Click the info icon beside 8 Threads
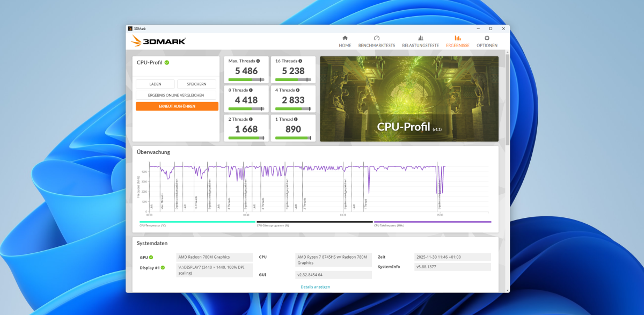This screenshot has height=315, width=644. 251,90
